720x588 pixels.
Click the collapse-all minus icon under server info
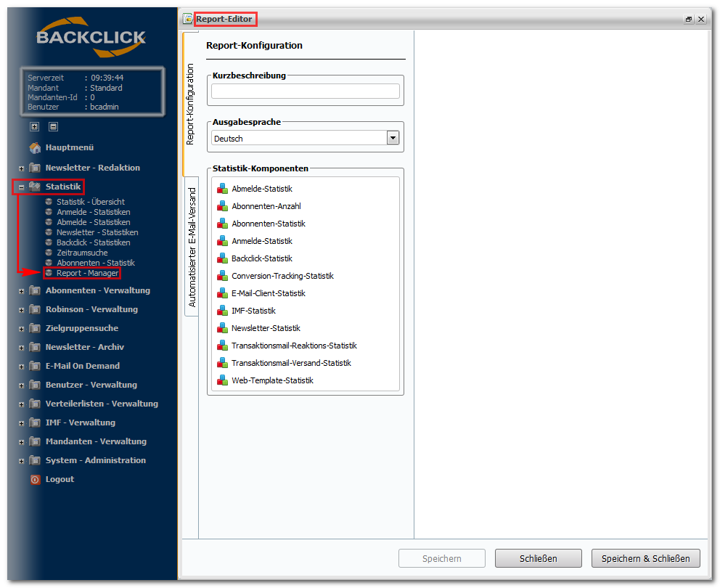point(53,126)
